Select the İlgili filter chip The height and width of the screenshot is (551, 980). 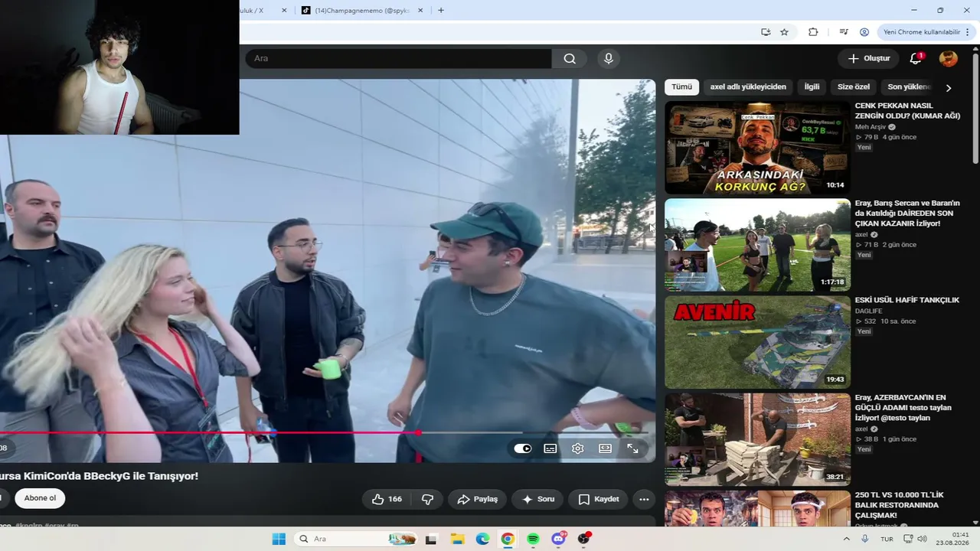[x=812, y=87]
